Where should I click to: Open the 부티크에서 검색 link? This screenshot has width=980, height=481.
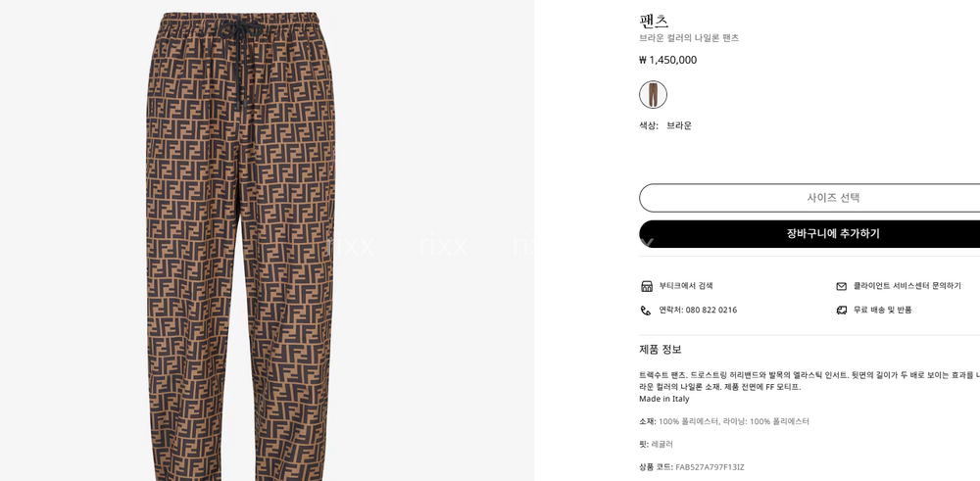(x=686, y=286)
